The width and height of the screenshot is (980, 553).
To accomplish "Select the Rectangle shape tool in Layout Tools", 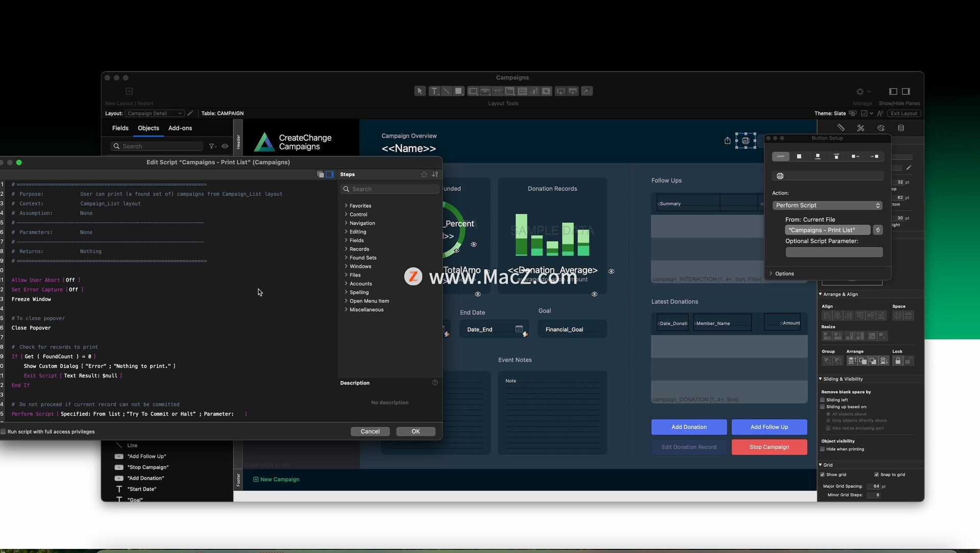I will pyautogui.click(x=458, y=91).
